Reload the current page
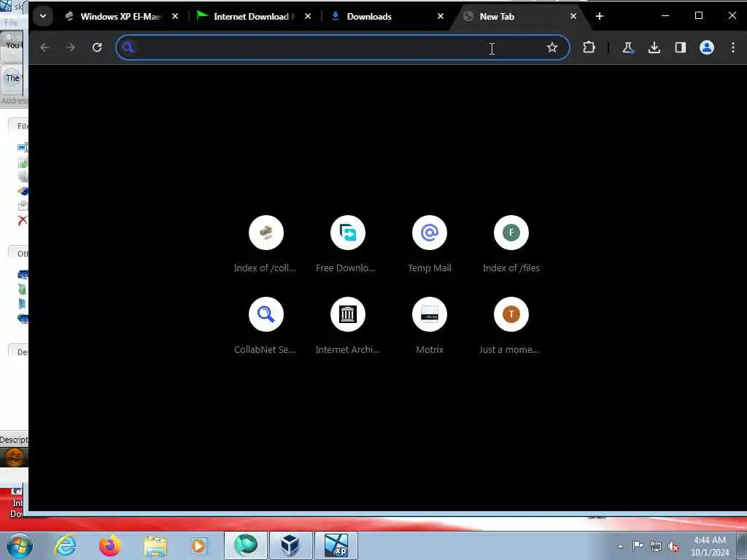This screenshot has height=560, width=747. (97, 47)
